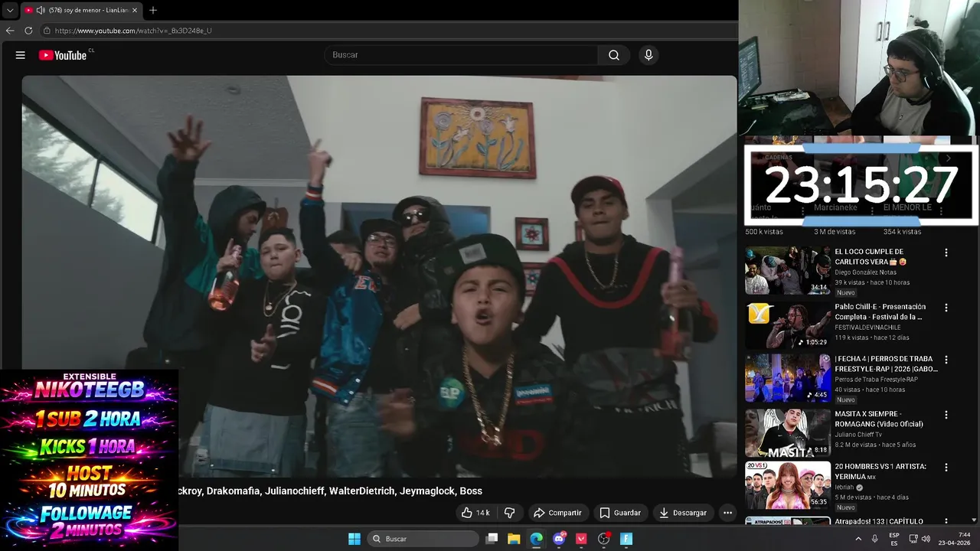Viewport: 980px width, 551px height.
Task: Click channel name 'Juliano Chieff Tv'
Action: point(858,435)
